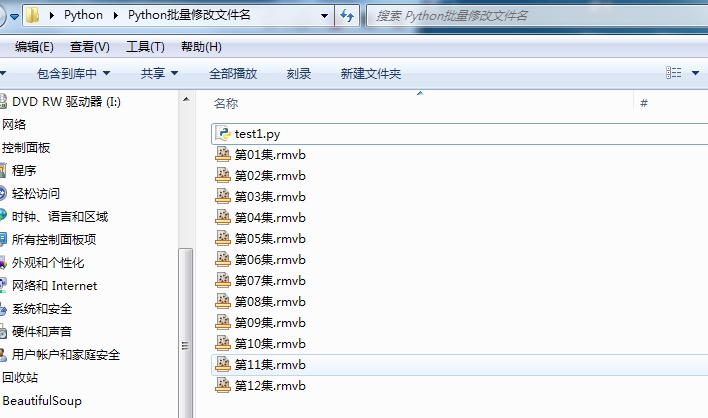Image resolution: width=708 pixels, height=418 pixels.
Task: Open the 帮助(H) menu
Action: pos(201,46)
